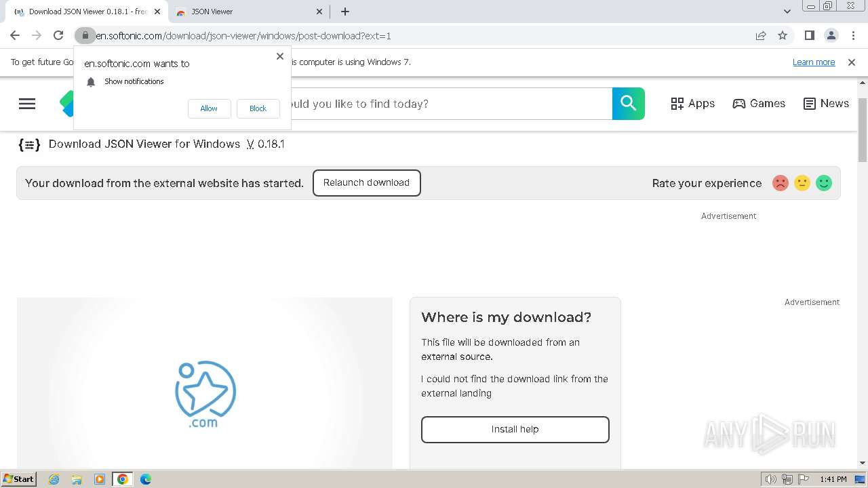The width and height of the screenshot is (868, 488).
Task: Open the Apps section
Action: [692, 104]
